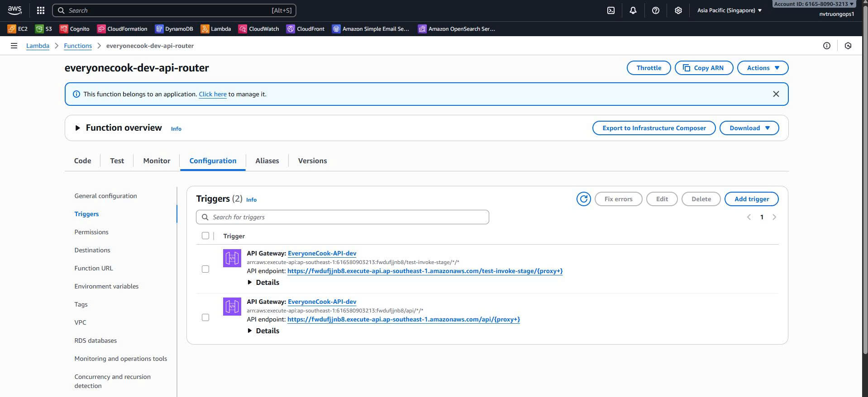
Task: Switch to the Aliases tab
Action: [267, 161]
